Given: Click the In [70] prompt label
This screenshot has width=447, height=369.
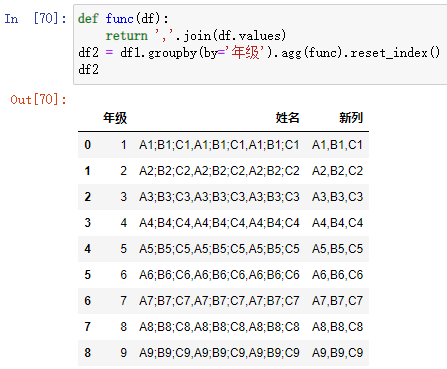Looking at the screenshot, I should click(36, 18).
